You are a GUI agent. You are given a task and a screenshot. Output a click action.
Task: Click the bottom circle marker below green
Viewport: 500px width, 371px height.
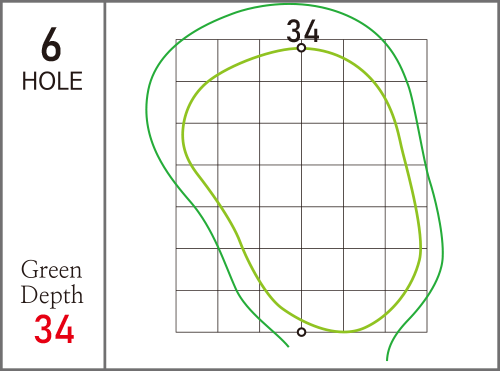point(301,332)
